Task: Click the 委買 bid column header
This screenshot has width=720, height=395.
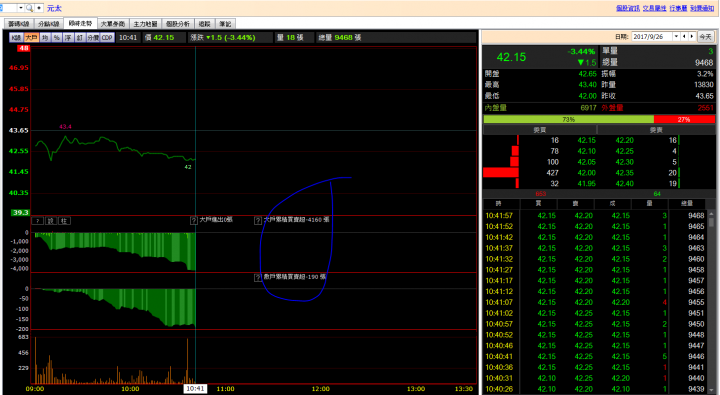Action: pos(540,130)
